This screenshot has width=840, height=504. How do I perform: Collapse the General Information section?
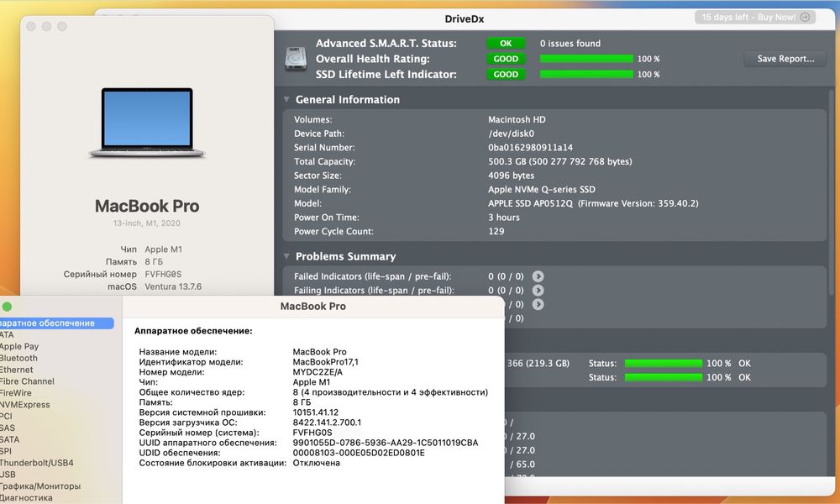286,100
